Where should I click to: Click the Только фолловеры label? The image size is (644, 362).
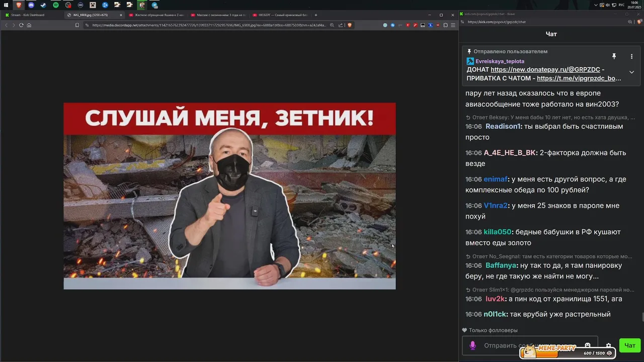pos(493,330)
